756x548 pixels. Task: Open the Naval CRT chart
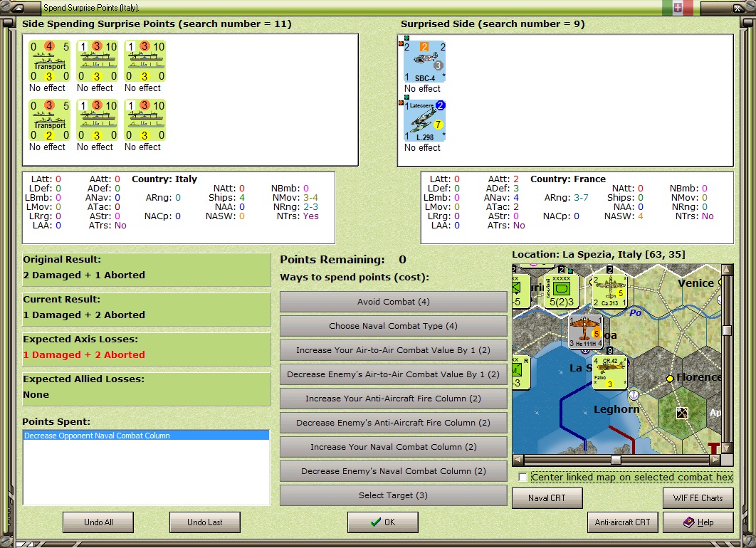[x=547, y=498]
